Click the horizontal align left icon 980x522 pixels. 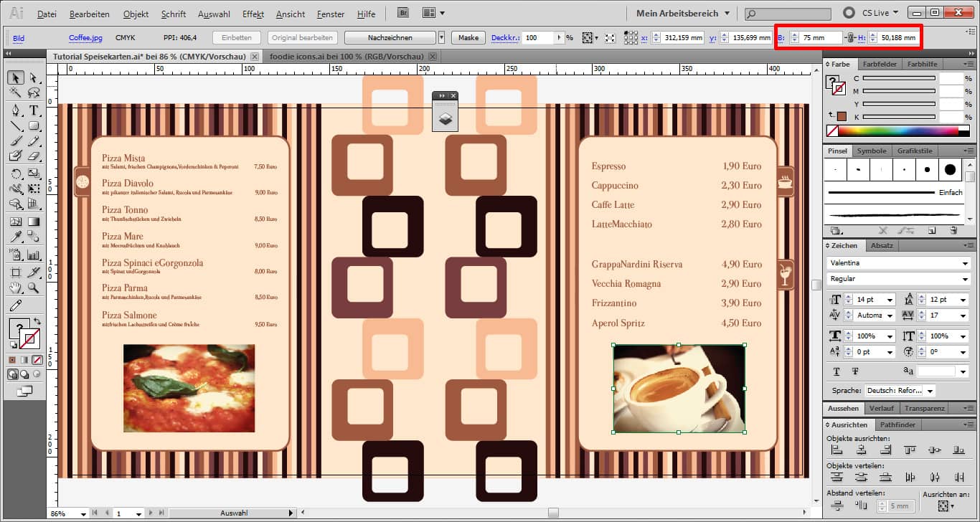point(837,450)
